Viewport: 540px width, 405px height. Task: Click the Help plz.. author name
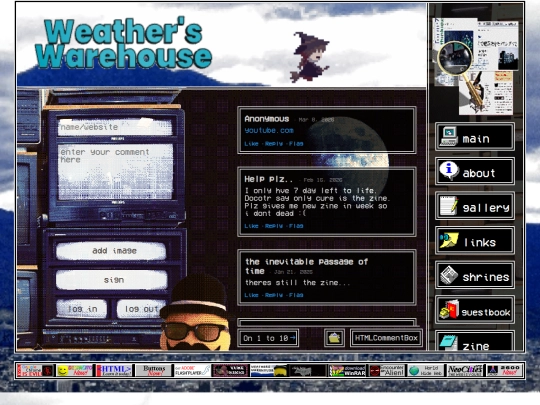[269, 179]
